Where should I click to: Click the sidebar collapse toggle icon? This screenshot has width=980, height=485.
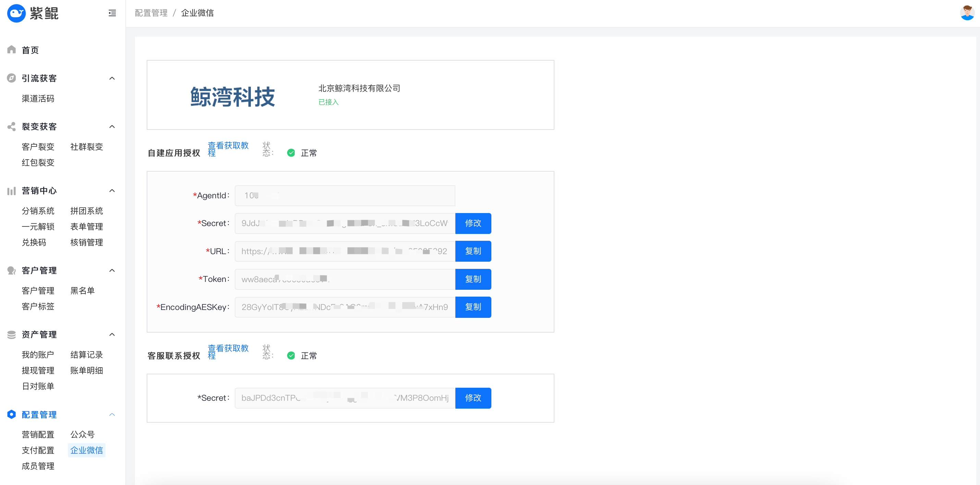(x=112, y=13)
